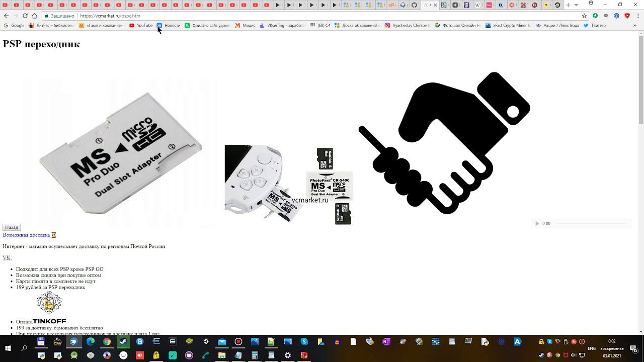Open File Explorer from taskbar
The image size is (644, 362).
(222, 355)
